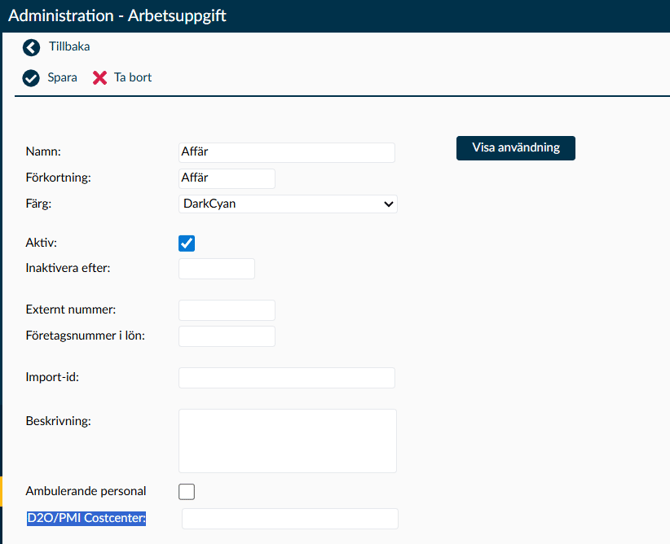Click the D2O/PMI Costcenter input field
The image size is (670, 544).
pos(290,518)
